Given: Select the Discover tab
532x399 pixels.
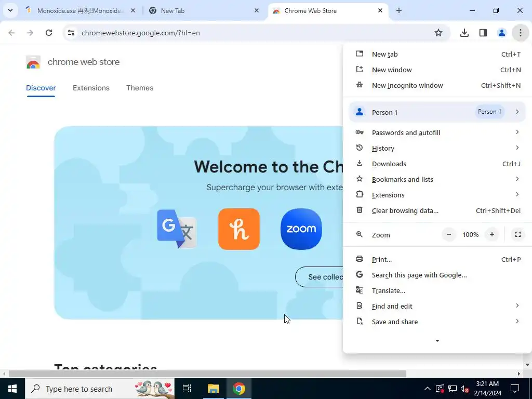Looking at the screenshot, I should (x=41, y=88).
